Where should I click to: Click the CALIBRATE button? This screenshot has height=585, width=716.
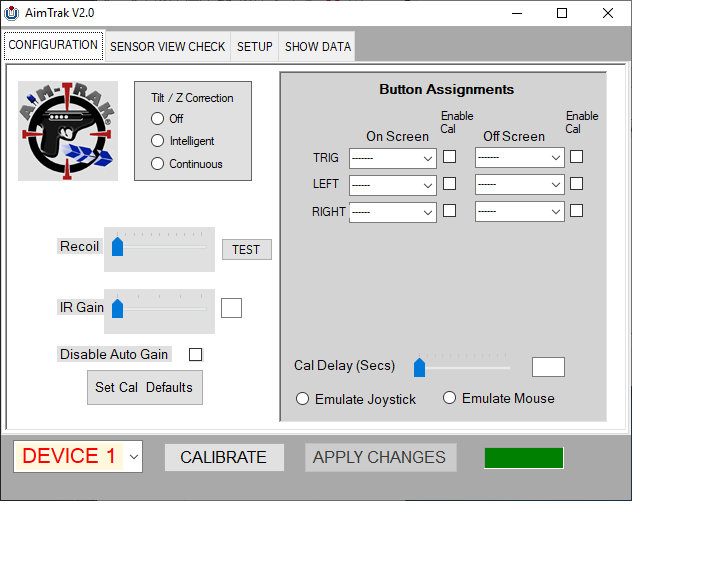click(x=224, y=457)
